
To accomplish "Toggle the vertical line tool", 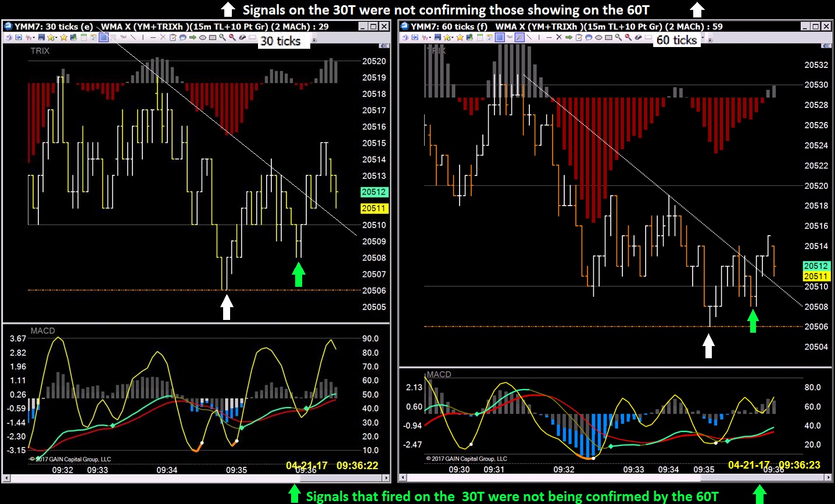I will pyautogui.click(x=143, y=37).
